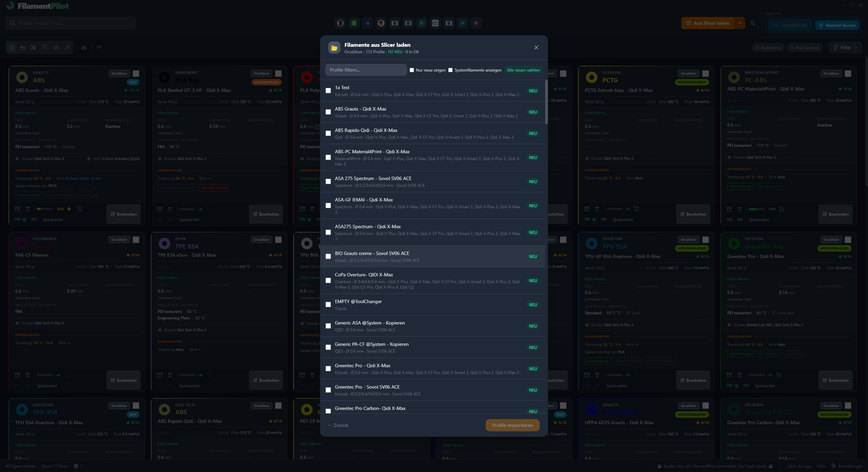868x472 pixels.
Task: Open the Material-Berater button
Action: (837, 25)
